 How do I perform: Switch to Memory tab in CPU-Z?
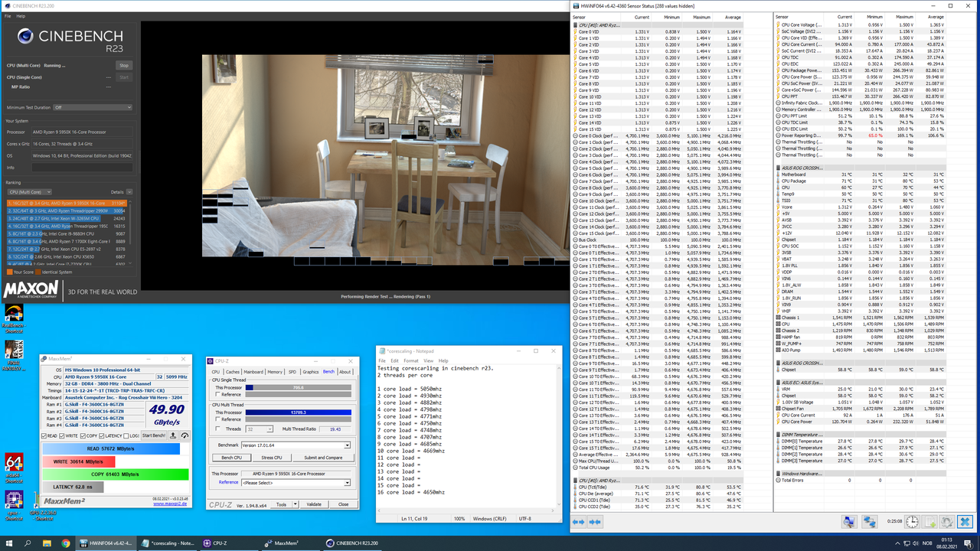275,372
